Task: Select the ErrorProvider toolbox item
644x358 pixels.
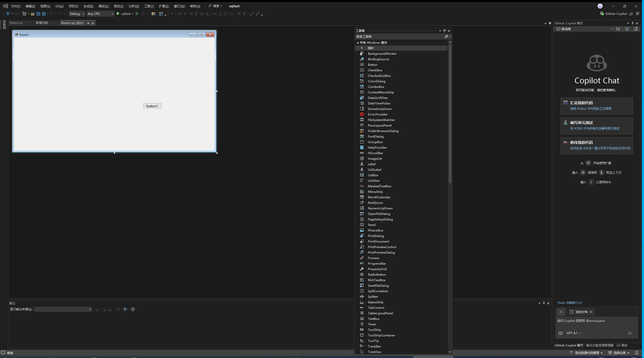Action: (x=377, y=114)
